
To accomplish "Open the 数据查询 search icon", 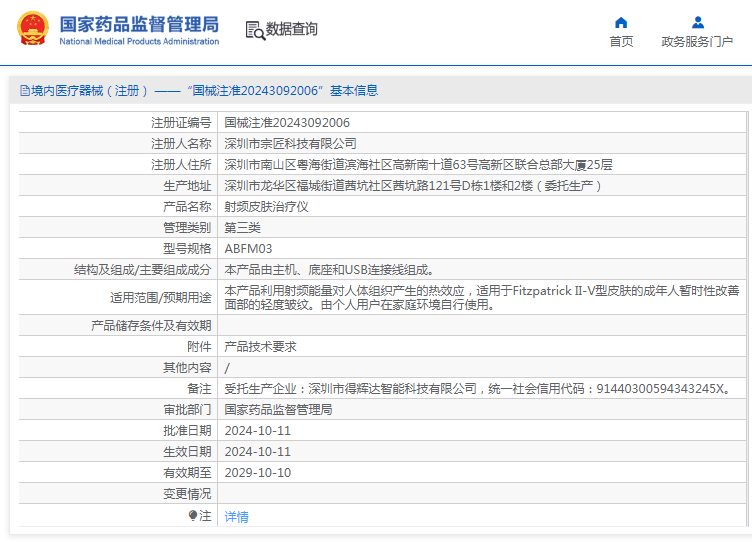I will (255, 30).
